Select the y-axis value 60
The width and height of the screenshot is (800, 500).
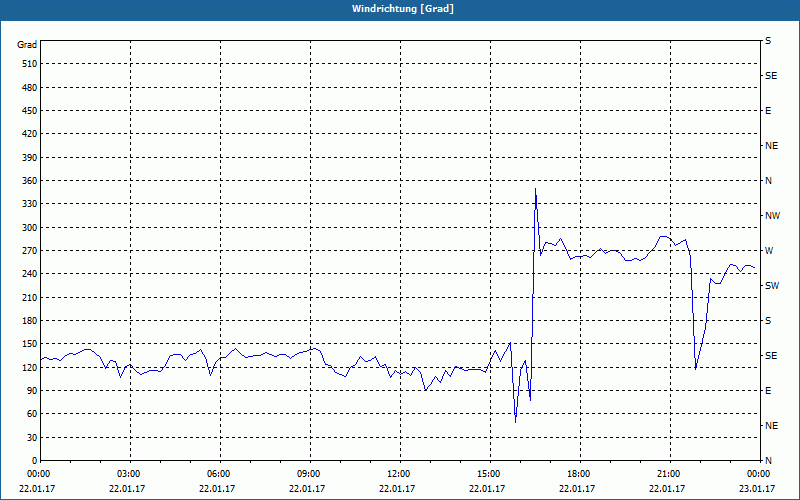point(32,414)
